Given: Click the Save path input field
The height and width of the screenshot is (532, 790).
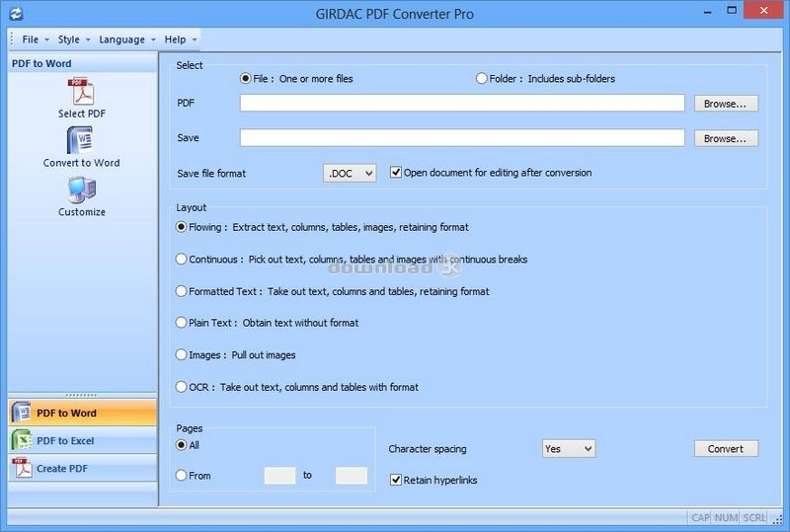Looking at the screenshot, I should (x=462, y=137).
